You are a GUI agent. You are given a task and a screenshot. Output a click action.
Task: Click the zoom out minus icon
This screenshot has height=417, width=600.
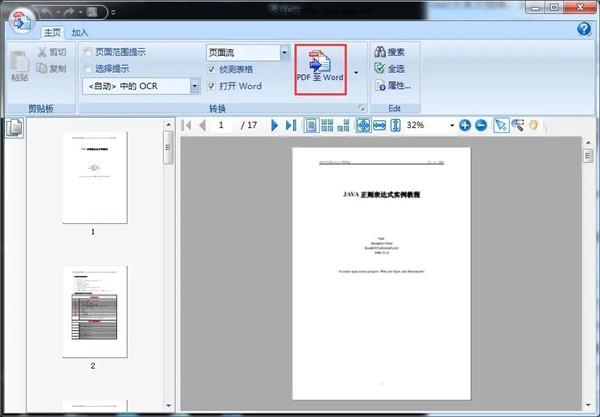pos(480,125)
